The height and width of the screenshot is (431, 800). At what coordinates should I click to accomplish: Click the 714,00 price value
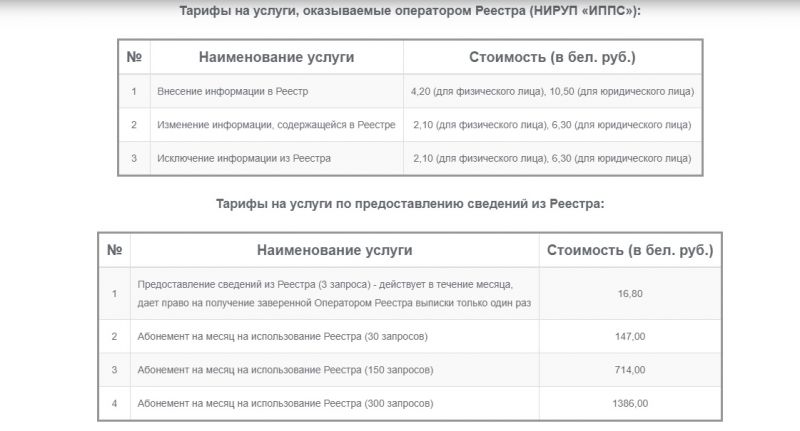tap(630, 370)
